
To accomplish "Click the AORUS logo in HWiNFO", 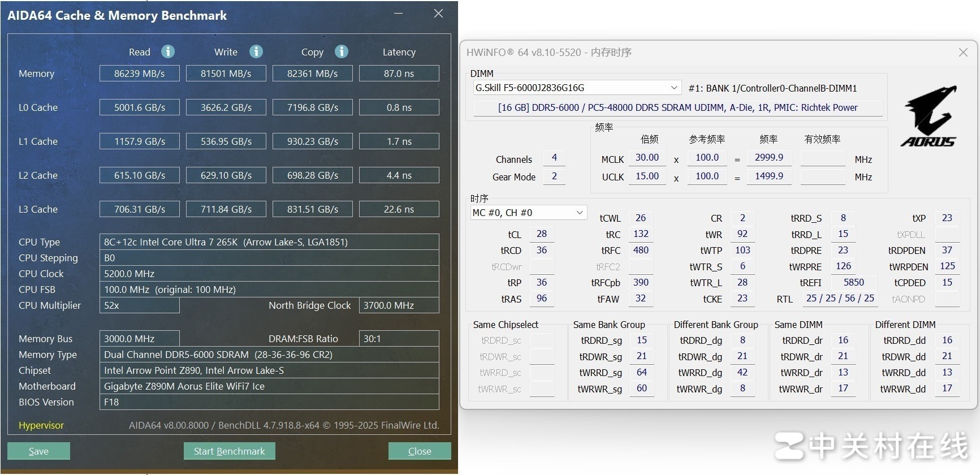I will tap(929, 116).
